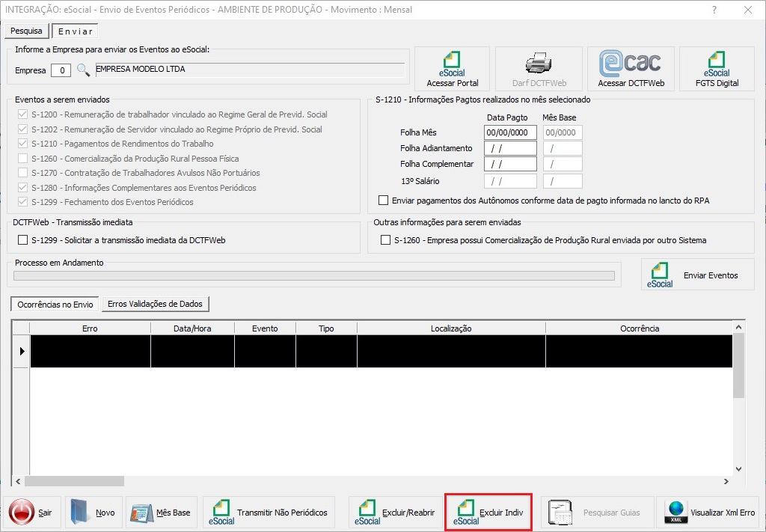766x532 pixels.
Task: Click the Novo button
Action: point(93,513)
